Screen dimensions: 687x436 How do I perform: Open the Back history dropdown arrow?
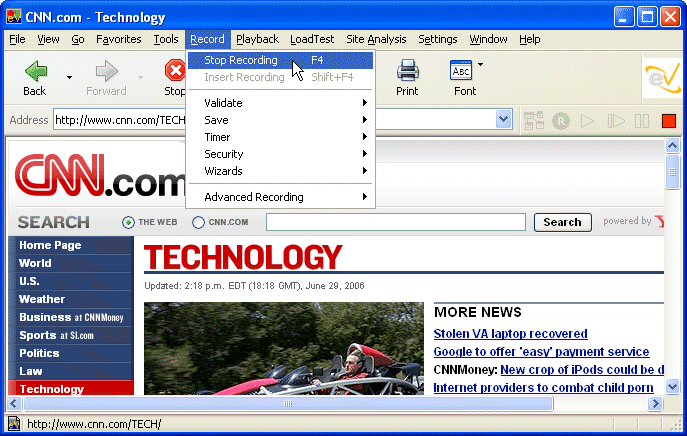69,78
